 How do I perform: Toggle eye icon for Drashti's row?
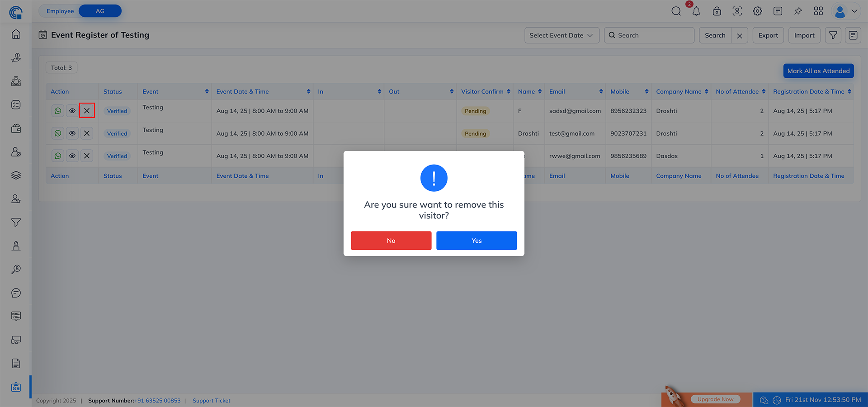pyautogui.click(x=72, y=133)
